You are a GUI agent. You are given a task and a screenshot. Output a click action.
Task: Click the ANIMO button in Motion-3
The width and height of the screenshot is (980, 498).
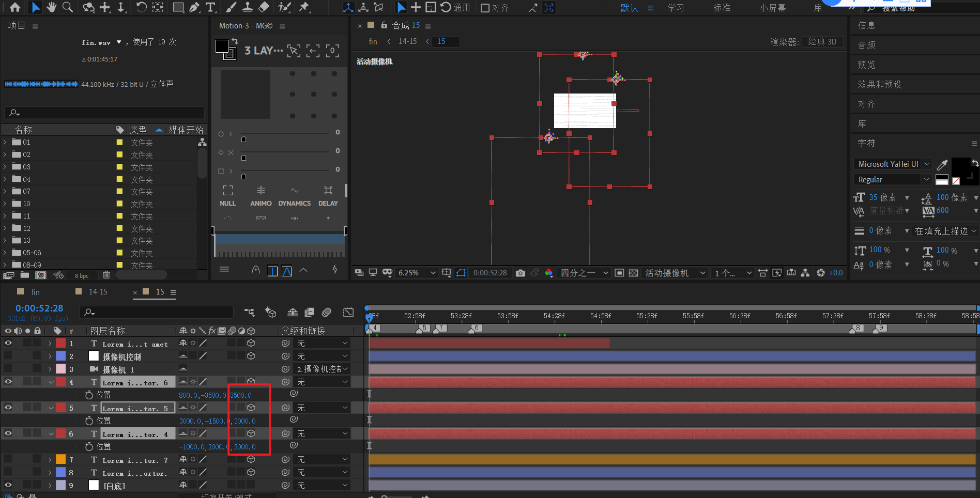(261, 196)
